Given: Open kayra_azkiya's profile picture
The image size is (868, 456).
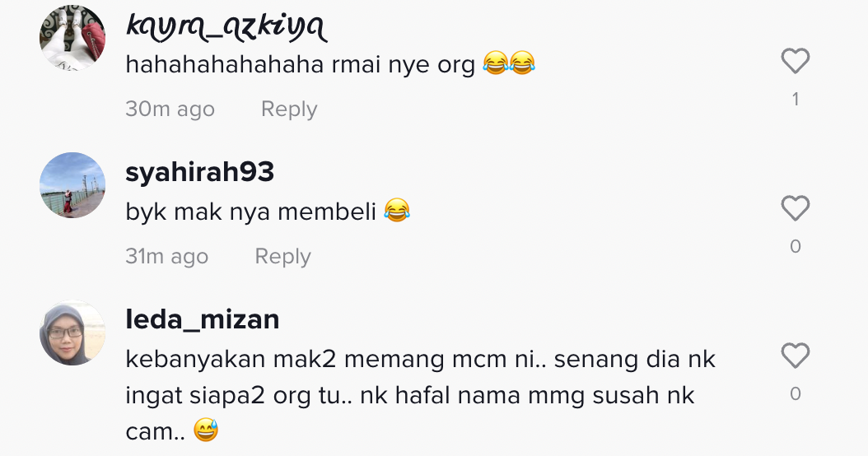Looking at the screenshot, I should 72,38.
